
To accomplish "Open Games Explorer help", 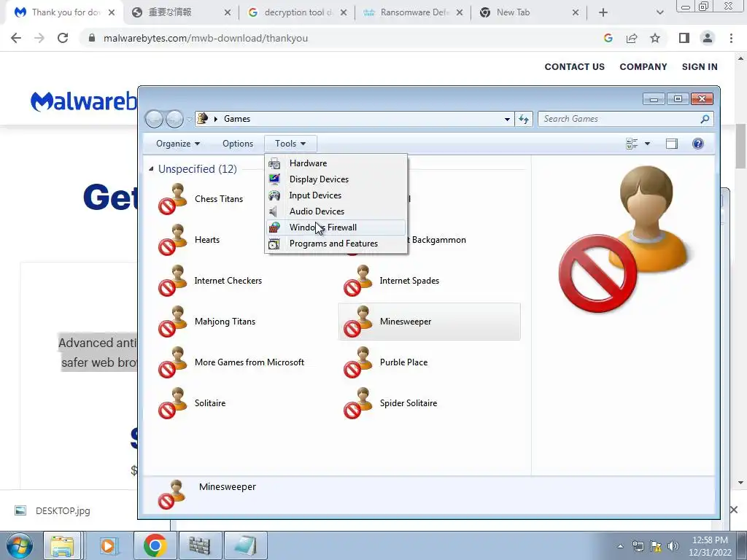I will (698, 144).
